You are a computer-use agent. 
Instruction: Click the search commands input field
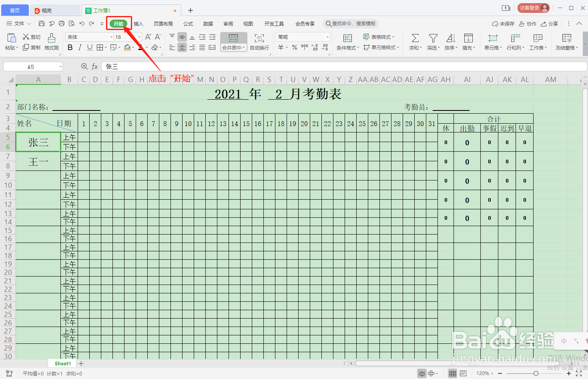(351, 24)
